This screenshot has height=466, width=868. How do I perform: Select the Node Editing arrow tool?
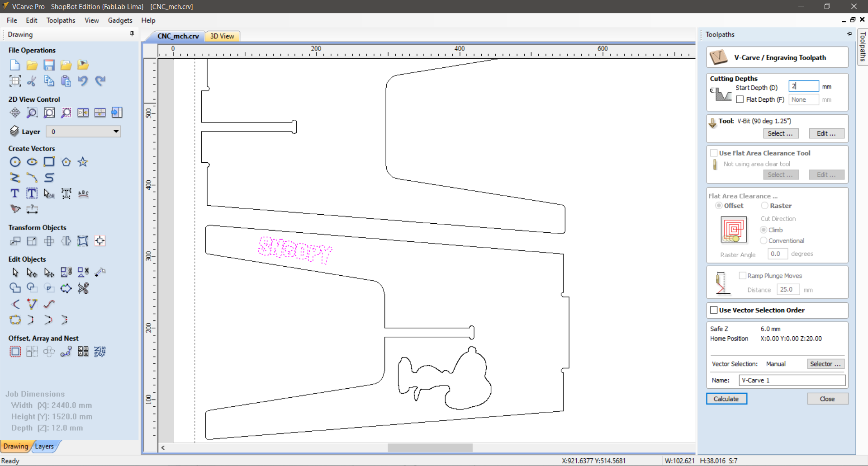(32, 273)
